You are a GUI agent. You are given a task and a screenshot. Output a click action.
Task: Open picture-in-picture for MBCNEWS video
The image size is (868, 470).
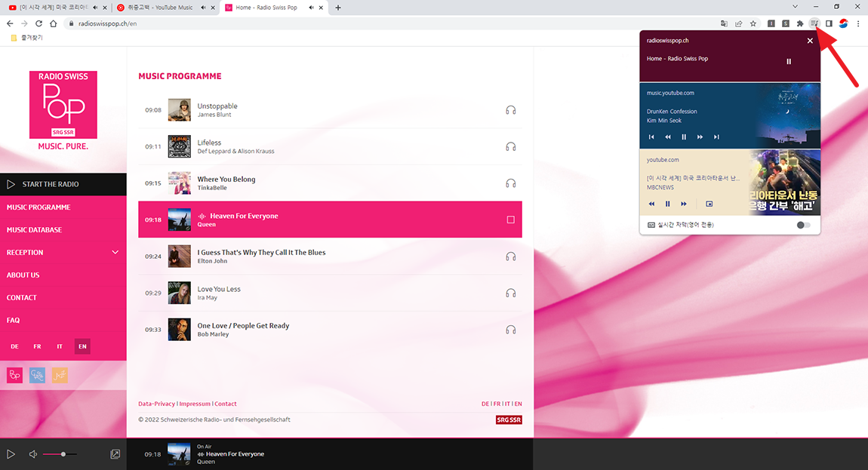coord(709,204)
